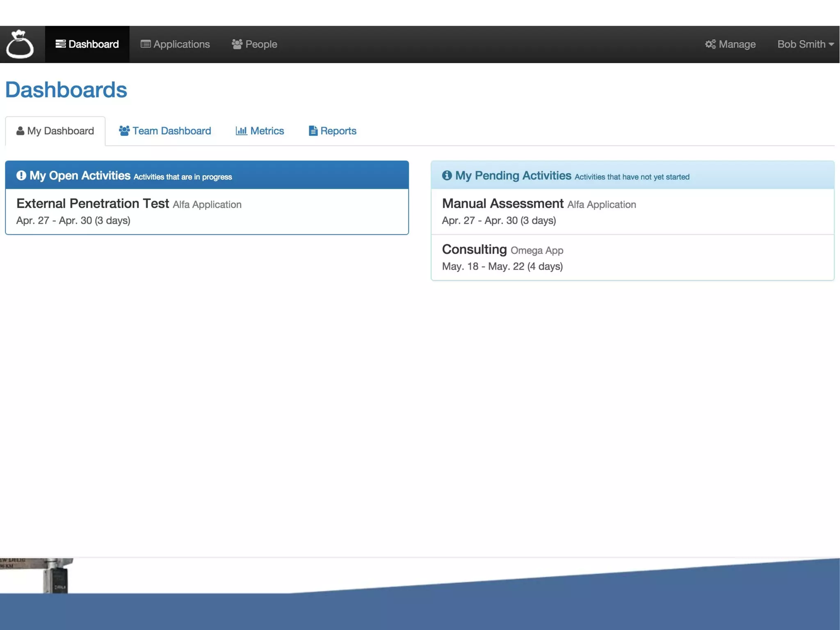Click the exclamation icon on Open Activities
This screenshot has height=630, width=840.
tap(21, 175)
